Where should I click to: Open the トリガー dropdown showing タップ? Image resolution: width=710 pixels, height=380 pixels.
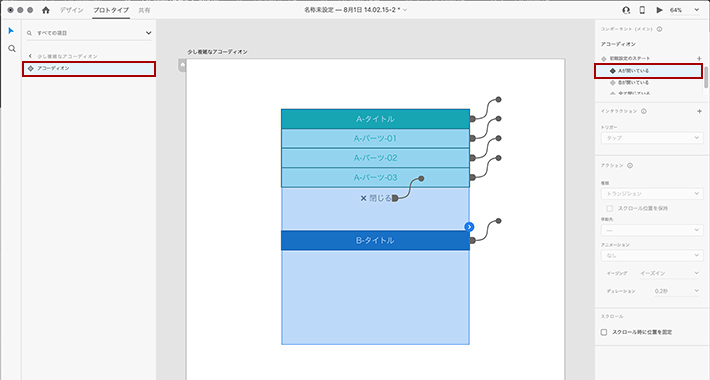point(652,138)
